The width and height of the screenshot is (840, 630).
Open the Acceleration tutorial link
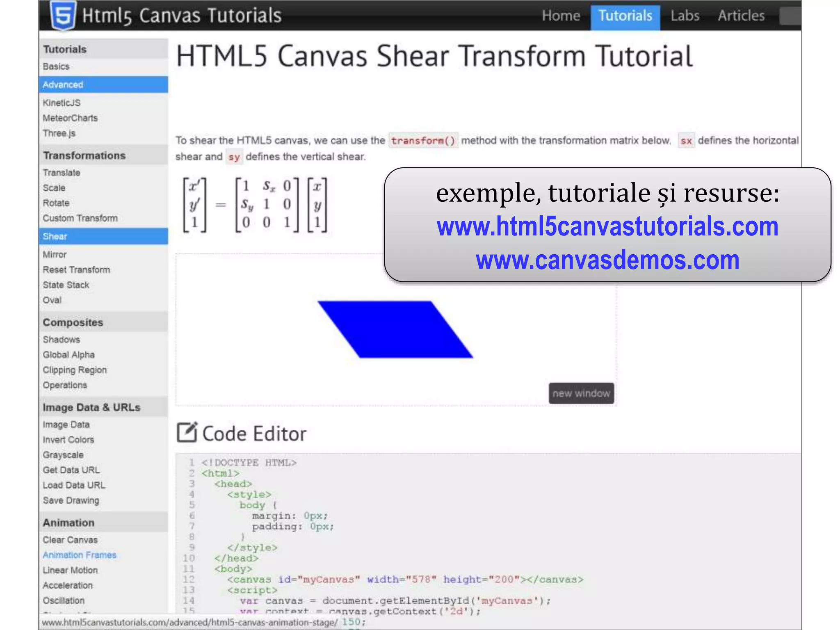coord(68,585)
